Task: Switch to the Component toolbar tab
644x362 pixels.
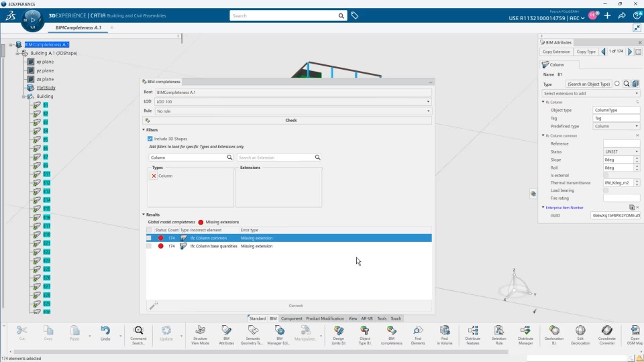Action: pos(292,318)
